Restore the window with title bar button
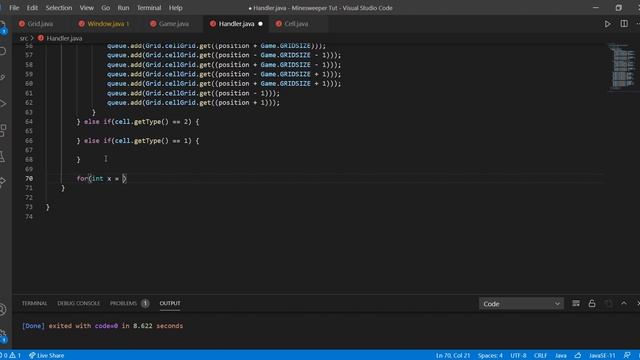The width and height of the screenshot is (640, 360). (x=618, y=8)
